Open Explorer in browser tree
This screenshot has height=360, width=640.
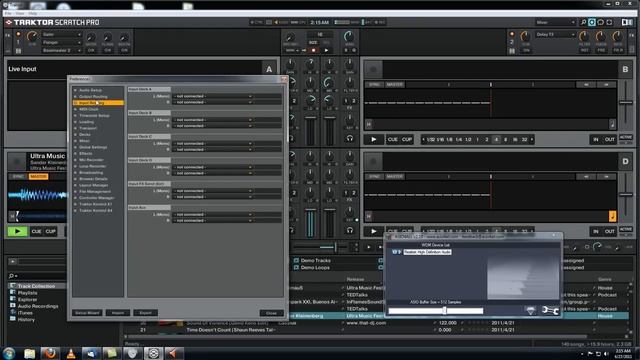point(27,300)
